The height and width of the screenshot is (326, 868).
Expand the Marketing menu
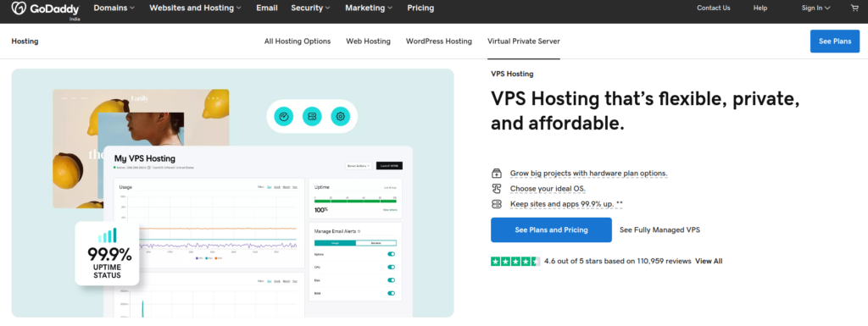pos(369,8)
